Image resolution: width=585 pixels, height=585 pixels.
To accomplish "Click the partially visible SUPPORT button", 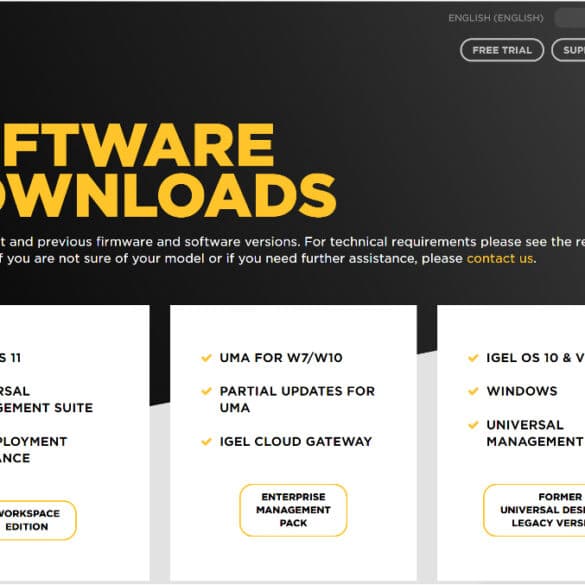I will point(568,50).
